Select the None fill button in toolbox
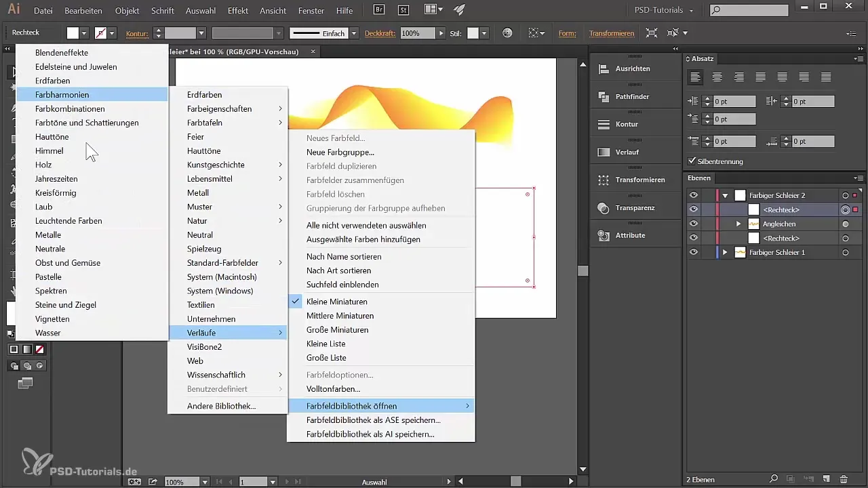868x488 pixels. tap(40, 349)
